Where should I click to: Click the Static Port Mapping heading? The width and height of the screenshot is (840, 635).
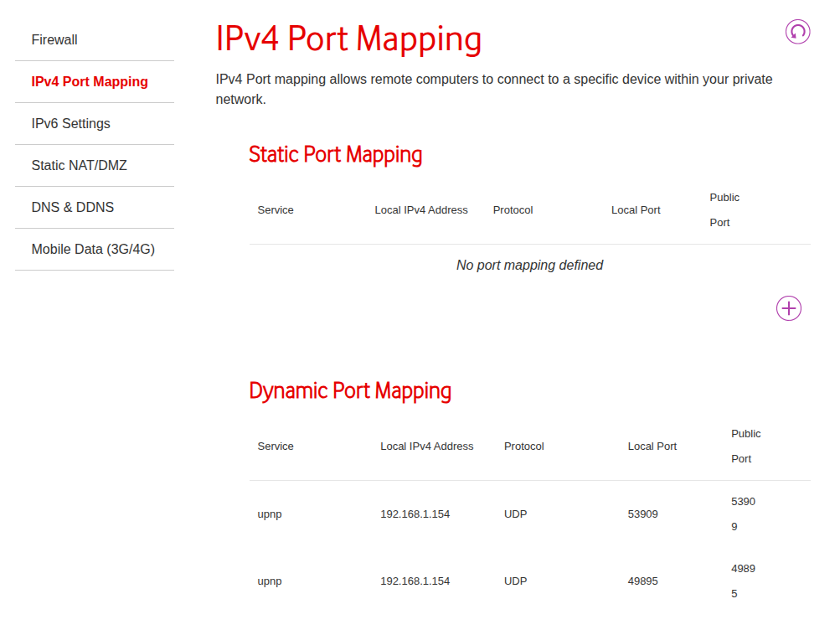(335, 155)
